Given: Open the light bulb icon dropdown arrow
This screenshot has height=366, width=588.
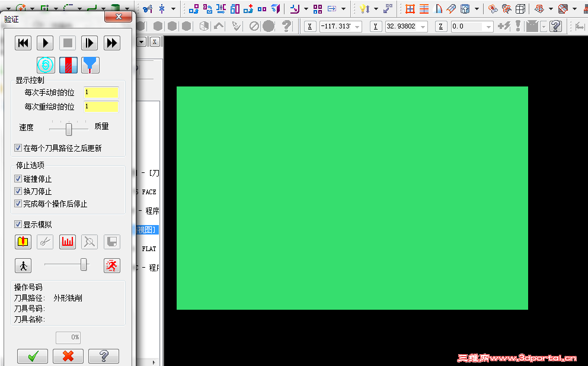Looking at the screenshot, I should point(376,9).
